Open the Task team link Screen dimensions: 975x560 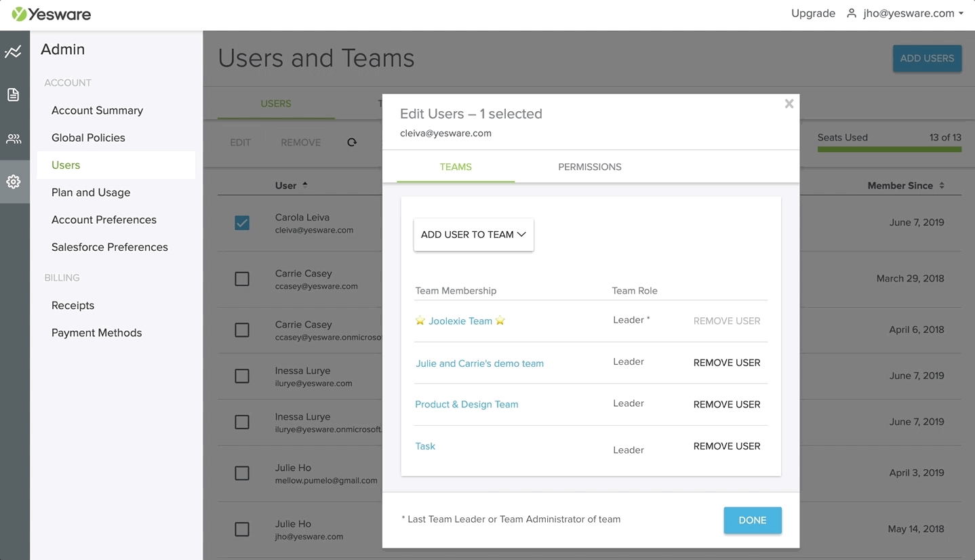tap(425, 446)
